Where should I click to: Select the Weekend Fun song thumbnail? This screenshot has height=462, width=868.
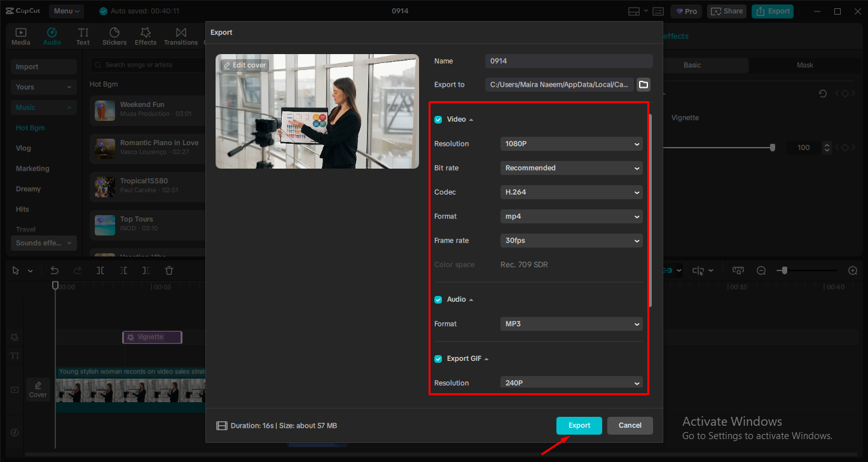(x=105, y=109)
